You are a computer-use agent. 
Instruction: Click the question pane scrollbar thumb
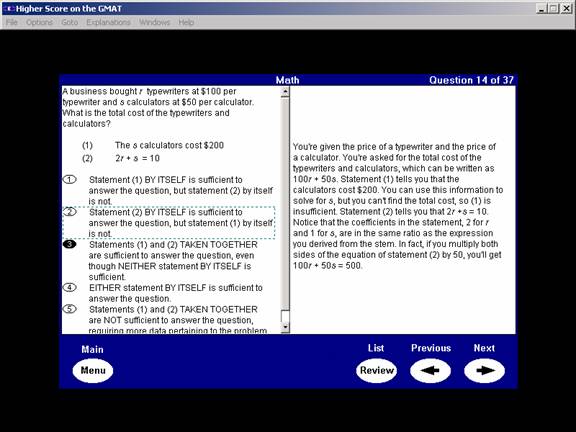(285, 316)
